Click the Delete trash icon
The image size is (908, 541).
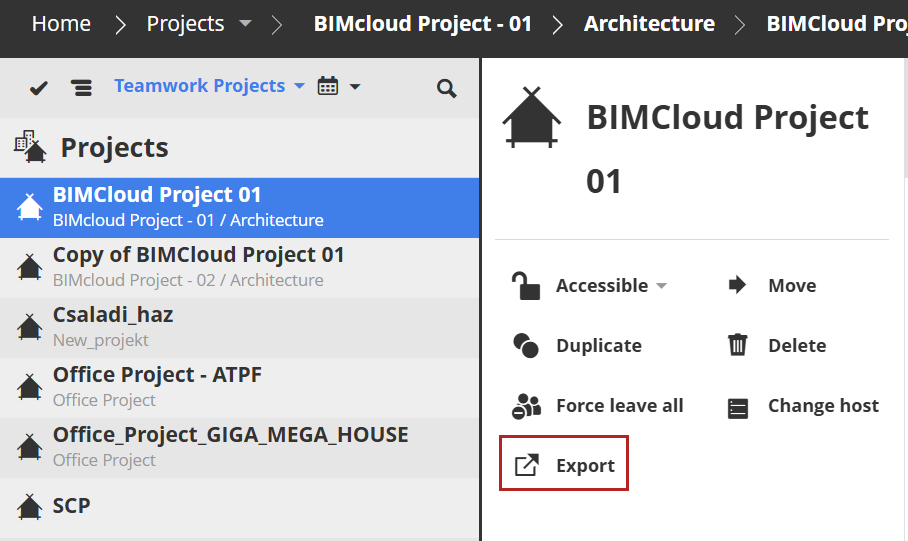point(738,346)
